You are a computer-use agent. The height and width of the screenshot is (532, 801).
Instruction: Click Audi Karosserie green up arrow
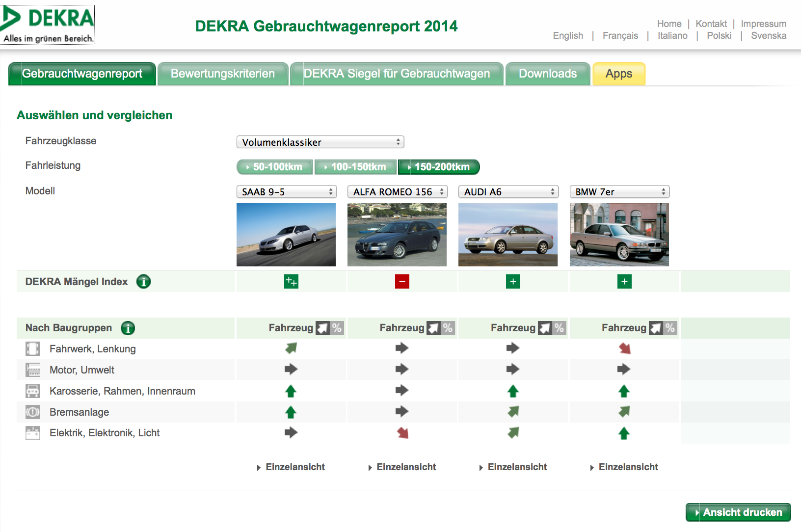tap(513, 391)
